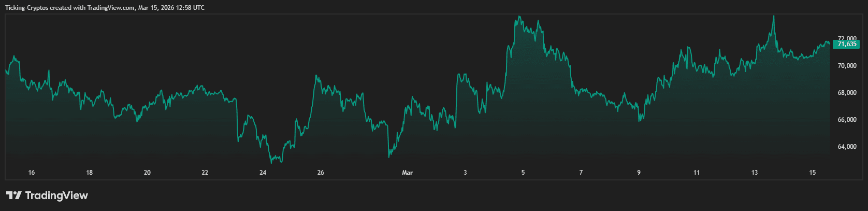Pick date 22 on the time axis

pos(205,173)
